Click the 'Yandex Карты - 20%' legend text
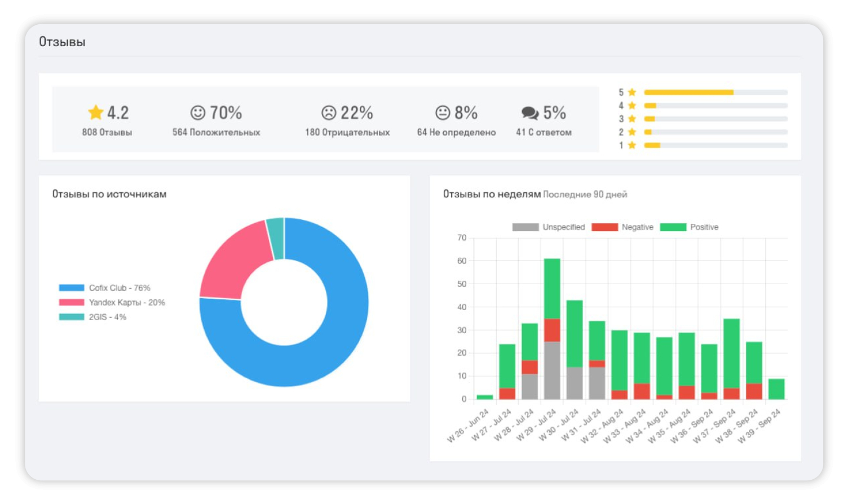 (127, 302)
